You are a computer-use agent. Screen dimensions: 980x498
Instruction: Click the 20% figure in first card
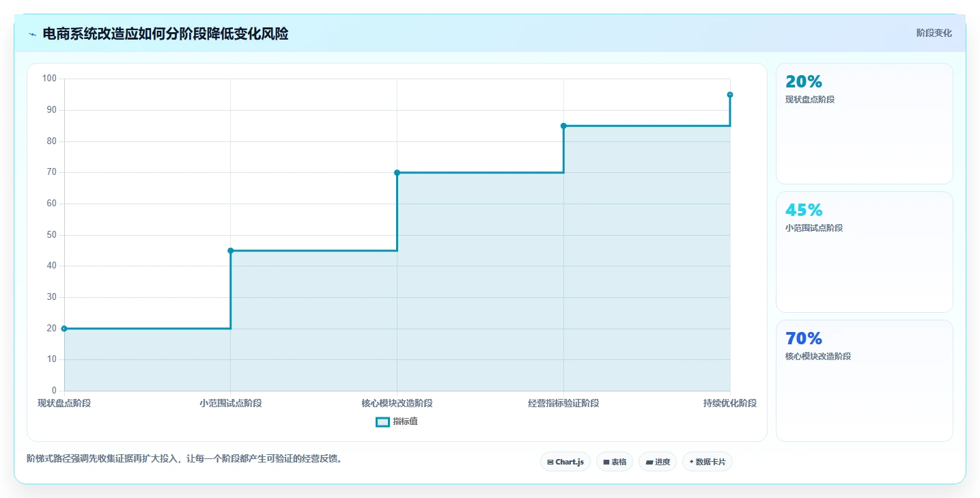(804, 81)
